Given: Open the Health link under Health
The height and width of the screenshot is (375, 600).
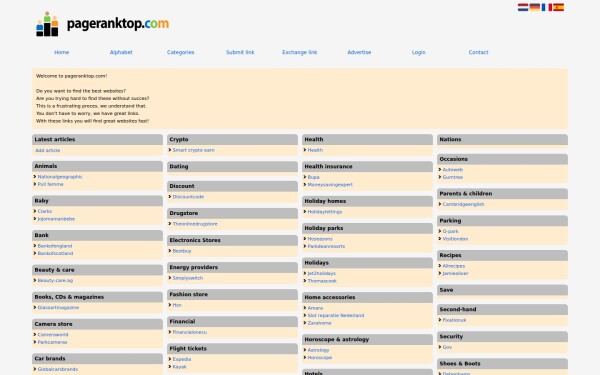Looking at the screenshot, I should pyautogui.click(x=315, y=150).
